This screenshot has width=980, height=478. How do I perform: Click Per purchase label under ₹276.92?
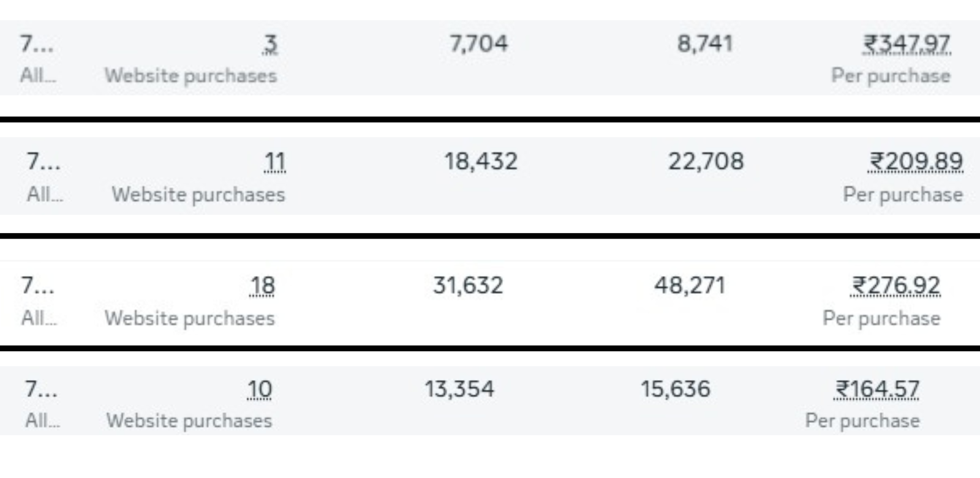click(881, 318)
